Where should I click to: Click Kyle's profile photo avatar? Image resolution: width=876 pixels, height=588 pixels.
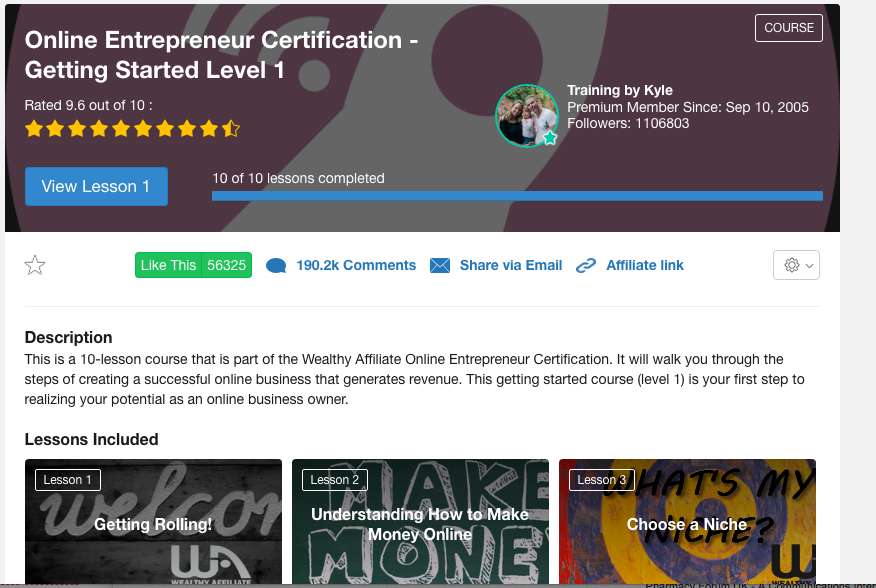click(527, 116)
